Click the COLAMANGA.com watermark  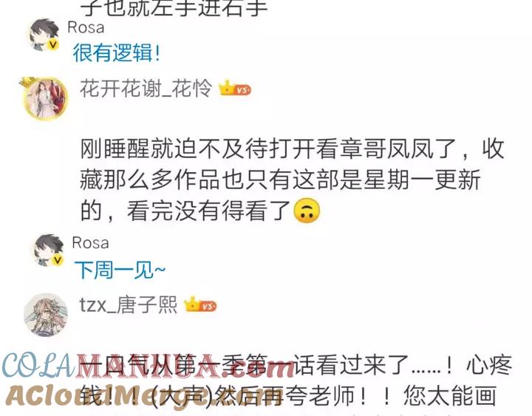click(x=148, y=366)
